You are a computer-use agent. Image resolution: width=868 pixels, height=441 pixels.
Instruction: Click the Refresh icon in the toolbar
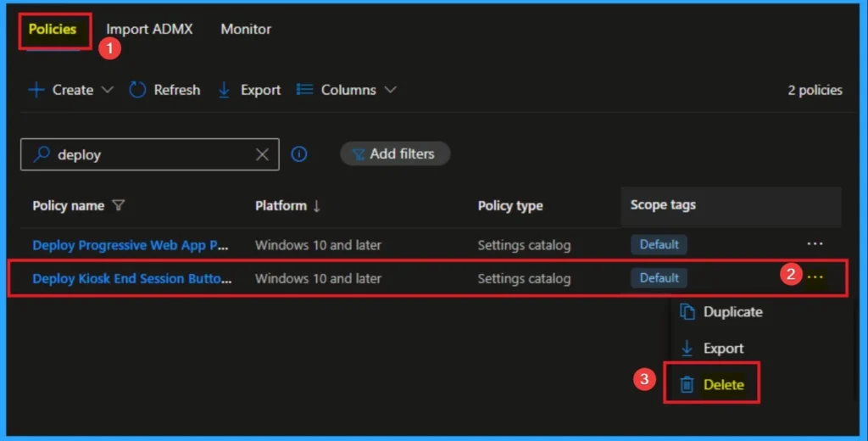(137, 90)
